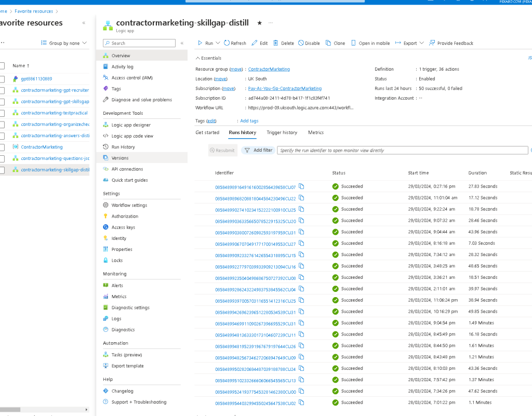Open run ending 15325CU20
Image resolution: width=532 pixels, height=416 pixels.
pos(255,221)
